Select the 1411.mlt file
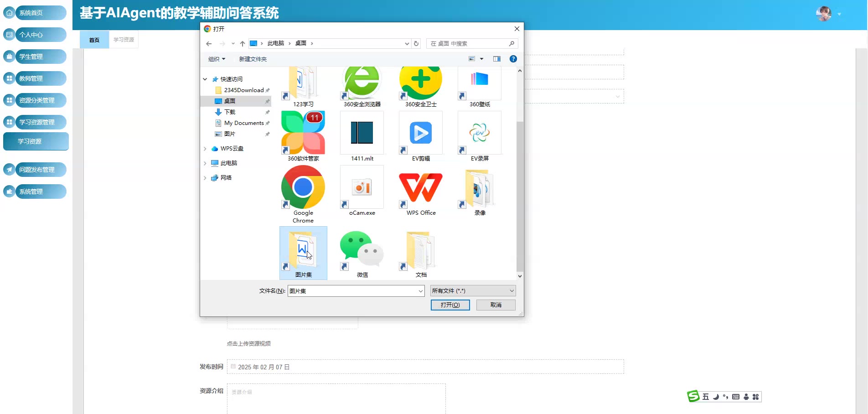Viewport: 868px width, 414px height. point(362,136)
